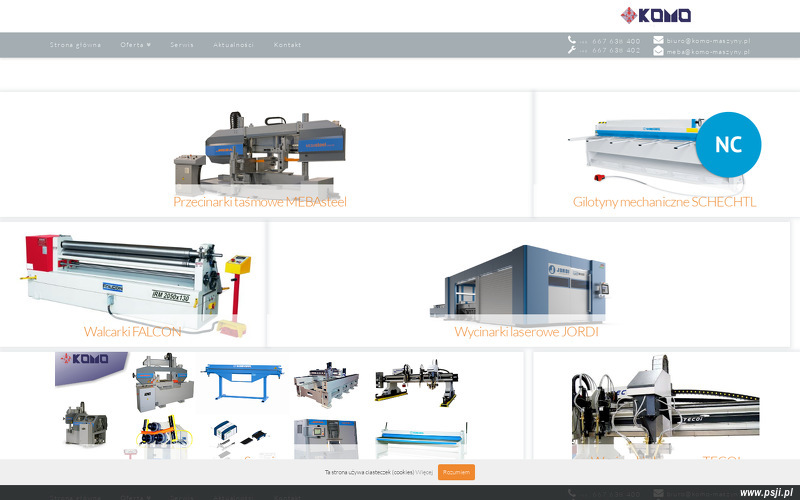The image size is (800, 500).
Task: Expand the Oferta dropdown menu
Action: (x=136, y=45)
